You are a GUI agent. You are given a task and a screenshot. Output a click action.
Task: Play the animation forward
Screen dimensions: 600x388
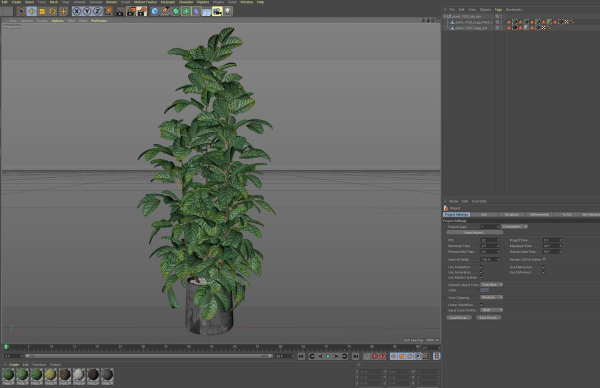click(328, 356)
